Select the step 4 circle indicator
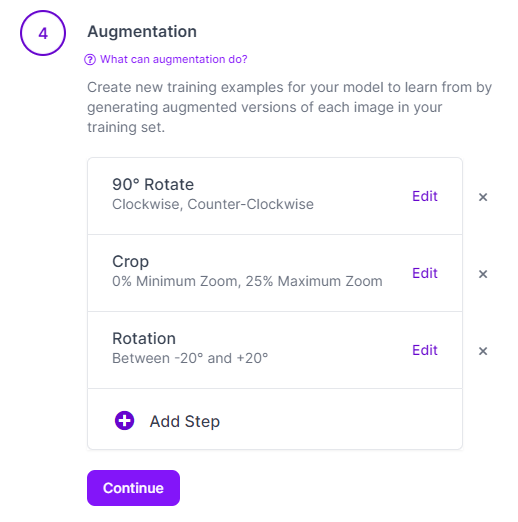The width and height of the screenshot is (518, 522). (43, 33)
